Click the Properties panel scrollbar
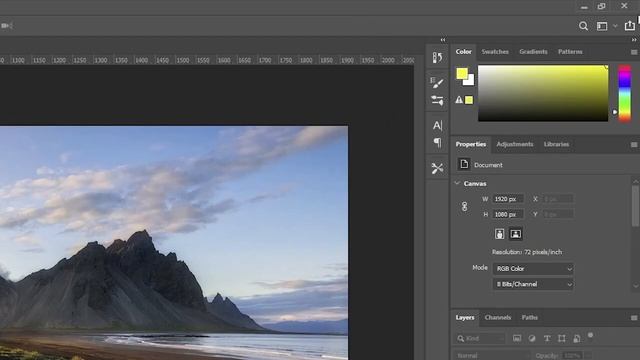This screenshot has height=360, width=640. coord(635,206)
